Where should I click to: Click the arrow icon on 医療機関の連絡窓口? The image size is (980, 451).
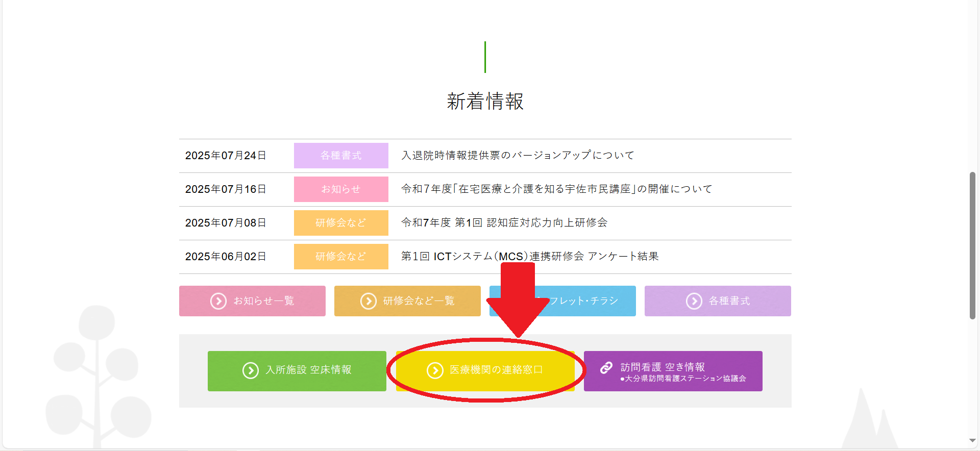point(435,370)
